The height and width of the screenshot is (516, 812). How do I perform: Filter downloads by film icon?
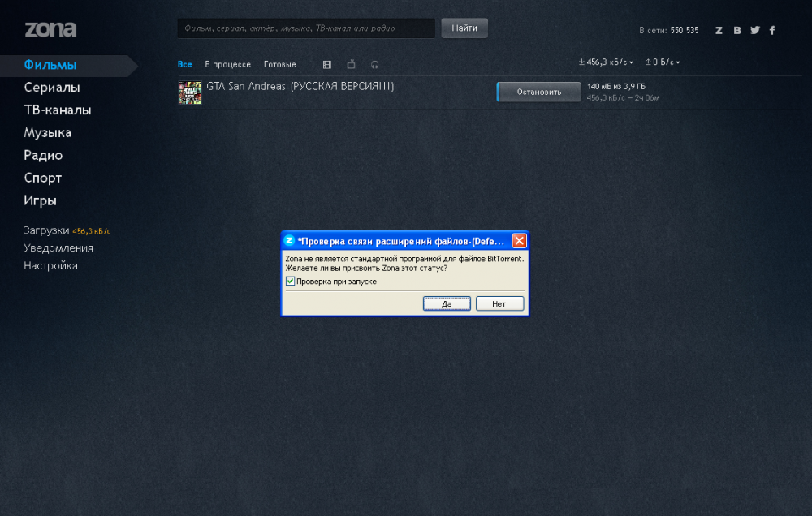(326, 65)
